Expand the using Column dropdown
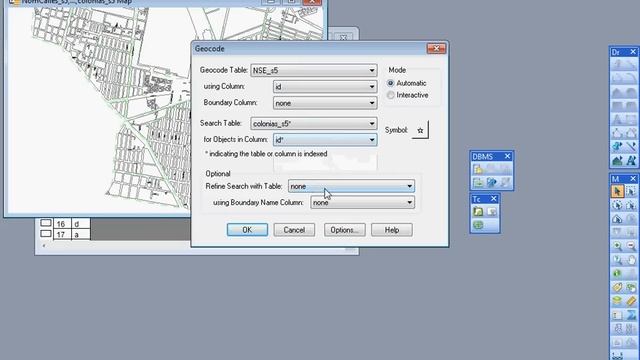Screen dimensions: 640x360 (325, 87)
